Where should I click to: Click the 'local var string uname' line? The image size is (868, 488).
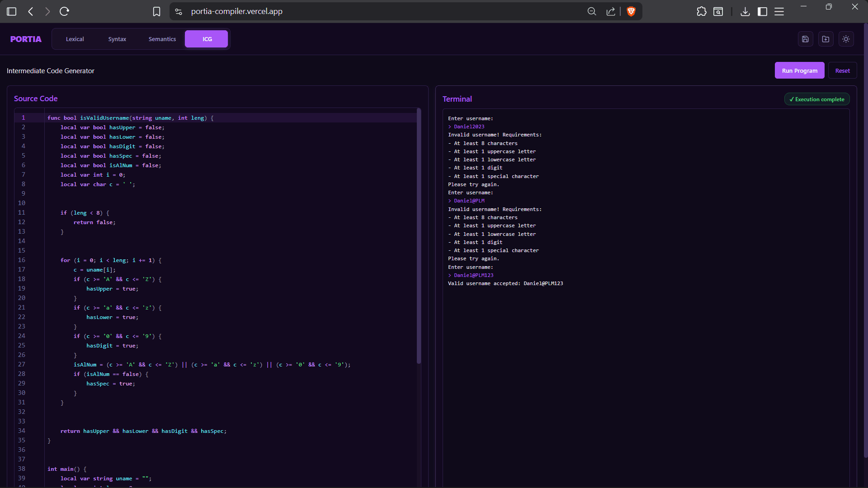pyautogui.click(x=106, y=479)
